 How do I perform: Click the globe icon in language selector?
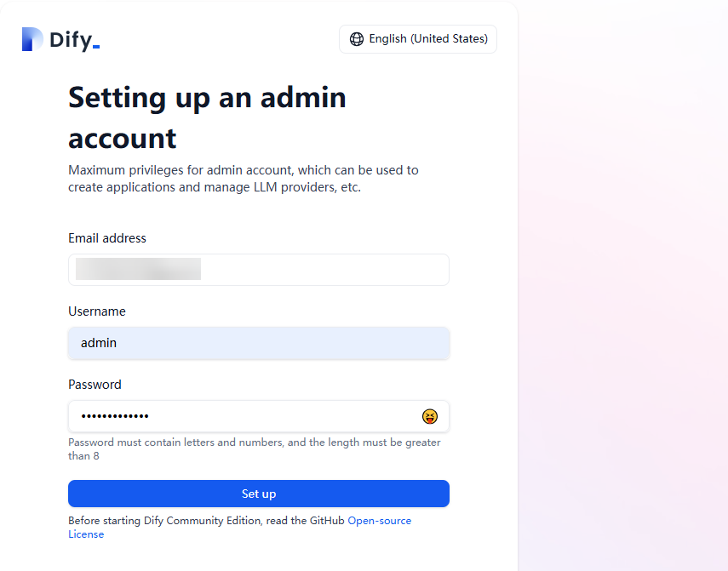tap(357, 39)
